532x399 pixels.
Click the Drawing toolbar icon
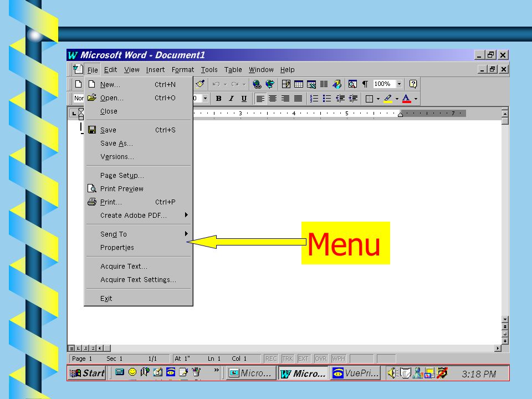pos(337,84)
